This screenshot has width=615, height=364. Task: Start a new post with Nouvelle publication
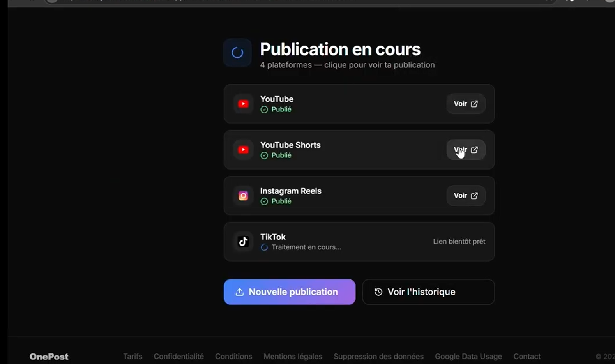click(290, 292)
